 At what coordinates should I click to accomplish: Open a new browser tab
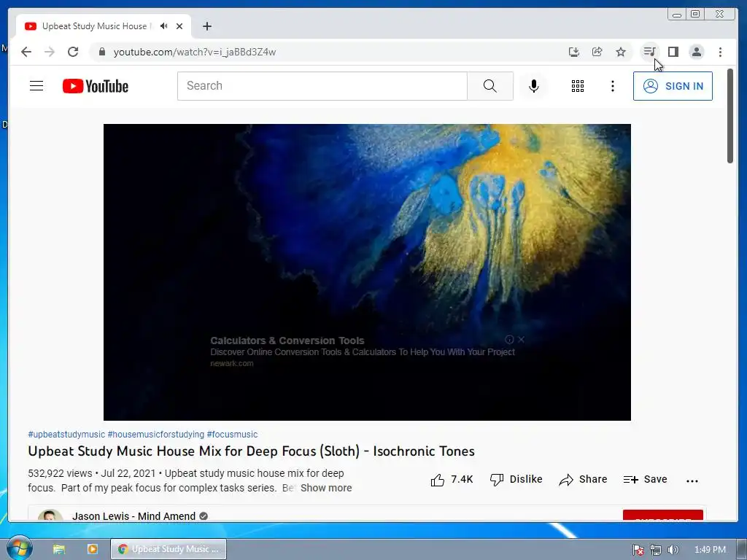tap(206, 26)
